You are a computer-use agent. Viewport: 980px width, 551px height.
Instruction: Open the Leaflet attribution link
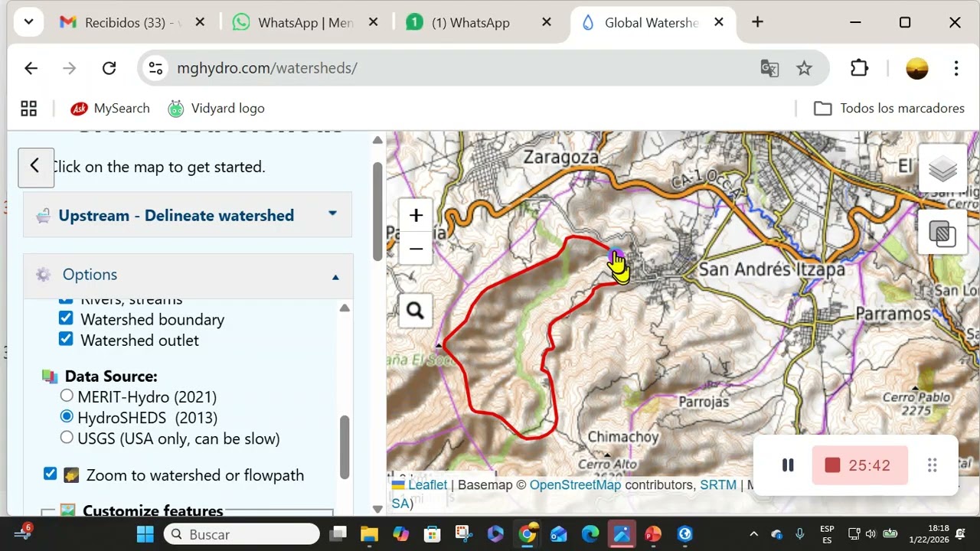point(427,485)
